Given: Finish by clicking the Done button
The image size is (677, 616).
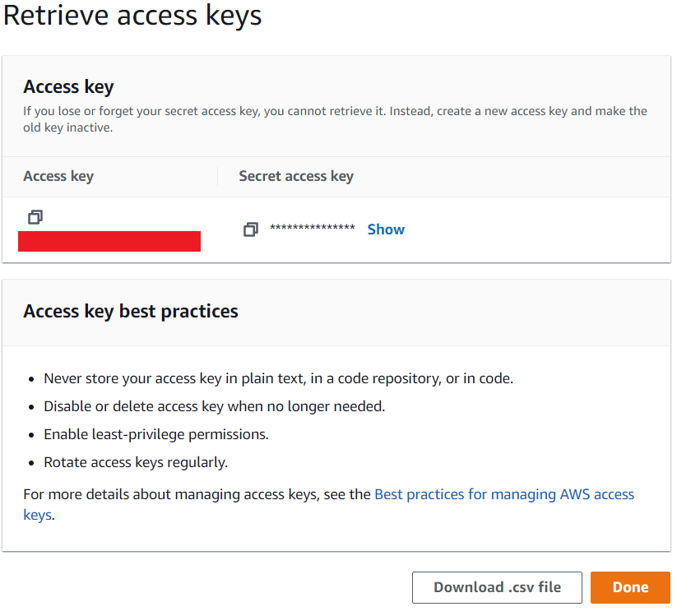Looking at the screenshot, I should pyautogui.click(x=630, y=587).
